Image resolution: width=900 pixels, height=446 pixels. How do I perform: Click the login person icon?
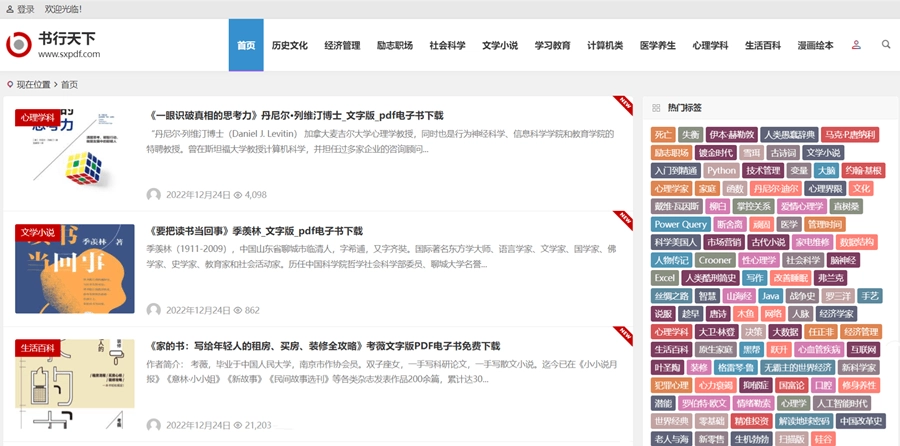pos(10,9)
